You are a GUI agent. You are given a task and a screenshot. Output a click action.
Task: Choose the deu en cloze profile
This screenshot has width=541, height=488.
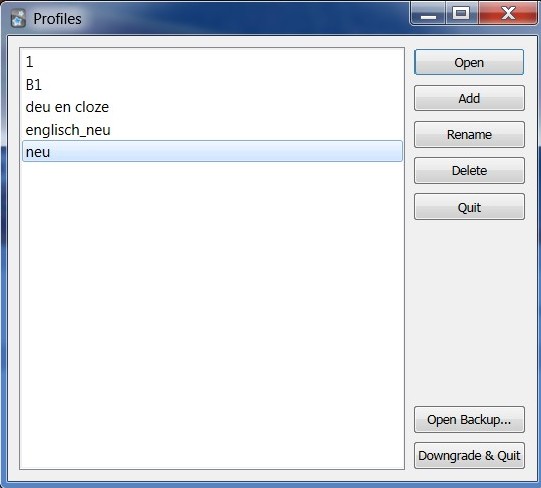click(212, 107)
